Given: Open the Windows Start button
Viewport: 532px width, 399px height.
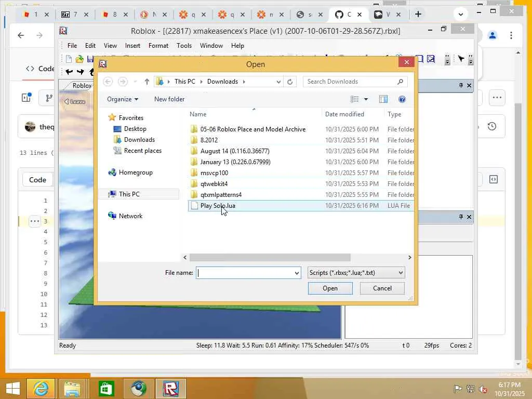Looking at the screenshot, I should tap(13, 389).
